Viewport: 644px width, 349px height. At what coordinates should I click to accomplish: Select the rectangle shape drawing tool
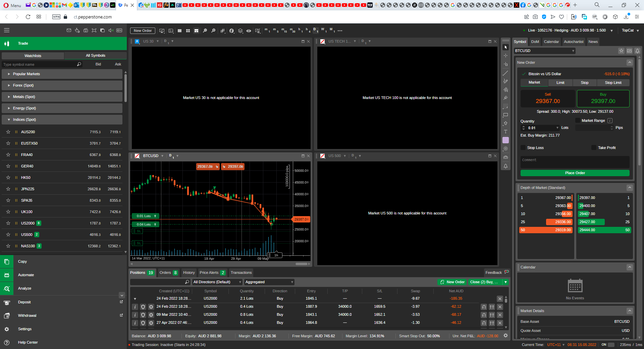(505, 115)
